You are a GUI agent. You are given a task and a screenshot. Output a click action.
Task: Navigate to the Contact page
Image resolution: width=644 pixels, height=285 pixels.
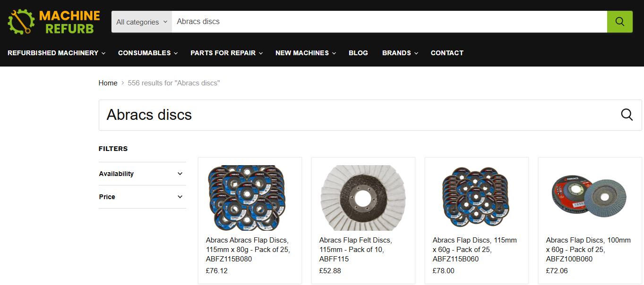tap(447, 53)
